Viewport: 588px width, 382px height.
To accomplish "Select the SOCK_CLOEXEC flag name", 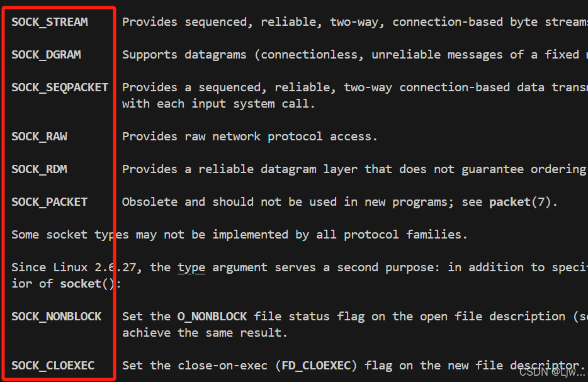I will pos(53,366).
